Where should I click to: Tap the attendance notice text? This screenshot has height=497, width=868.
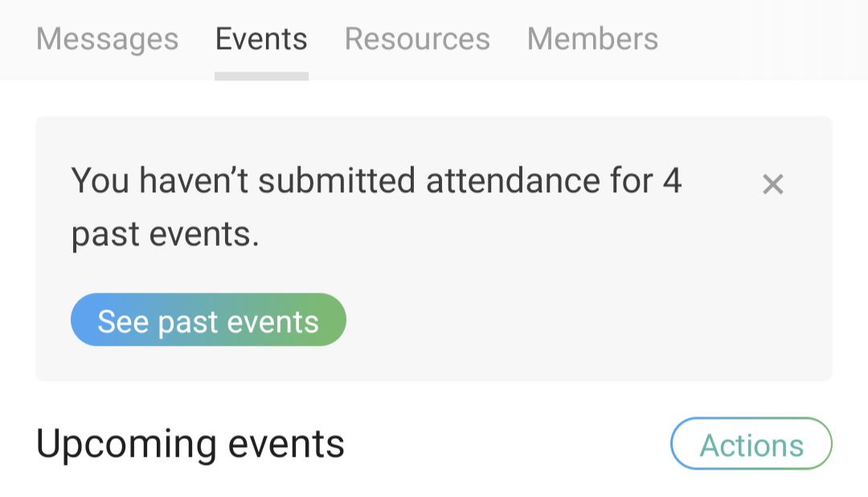coord(376,207)
